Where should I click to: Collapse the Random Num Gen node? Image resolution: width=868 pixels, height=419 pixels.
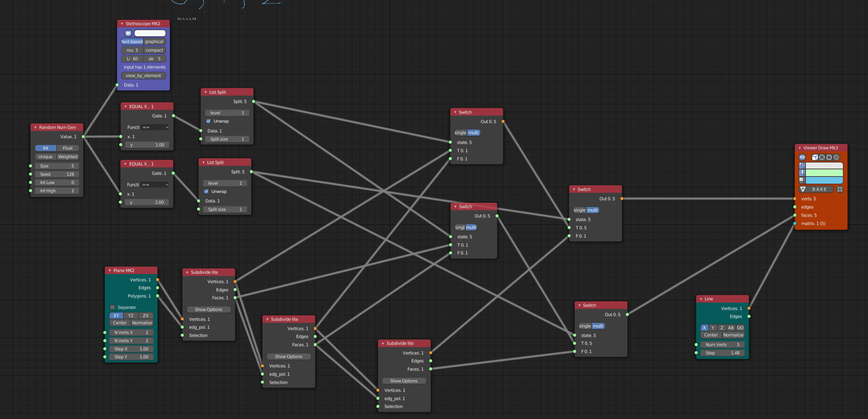coord(36,127)
